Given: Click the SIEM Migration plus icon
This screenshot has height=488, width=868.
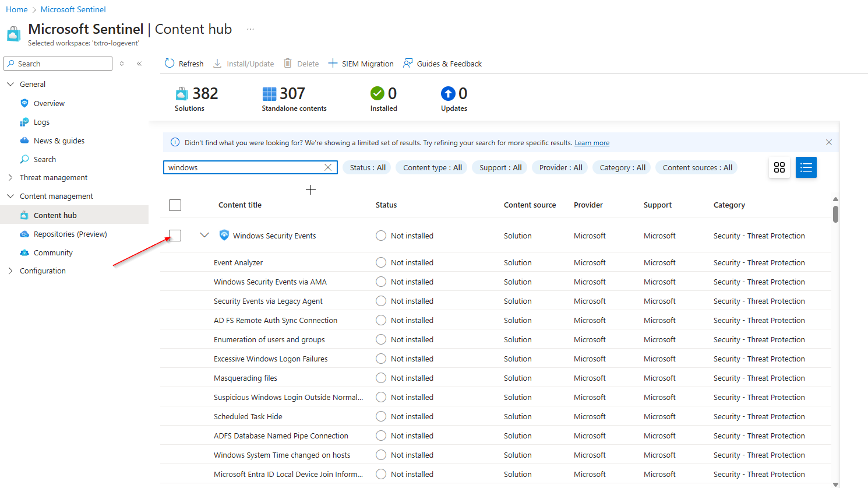Looking at the screenshot, I should click(x=333, y=64).
